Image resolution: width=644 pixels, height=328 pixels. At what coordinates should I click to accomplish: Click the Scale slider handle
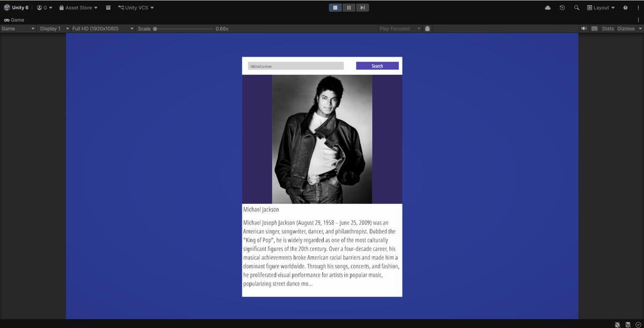[155, 29]
